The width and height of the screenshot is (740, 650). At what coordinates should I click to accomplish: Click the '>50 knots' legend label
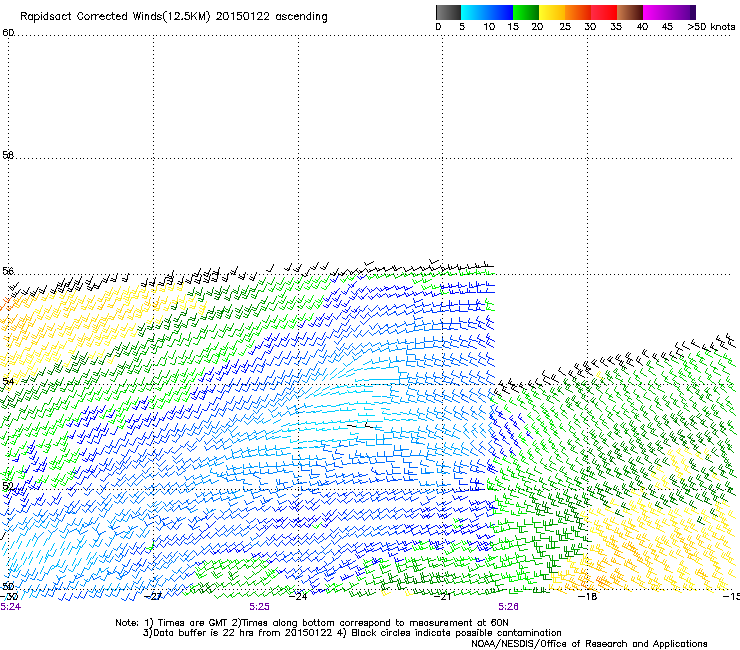(711, 27)
